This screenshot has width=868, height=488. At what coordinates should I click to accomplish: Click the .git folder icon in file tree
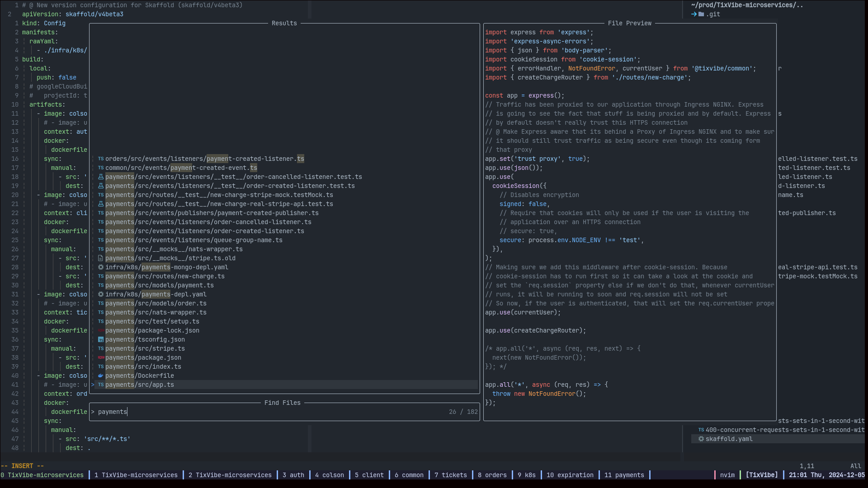click(x=701, y=14)
